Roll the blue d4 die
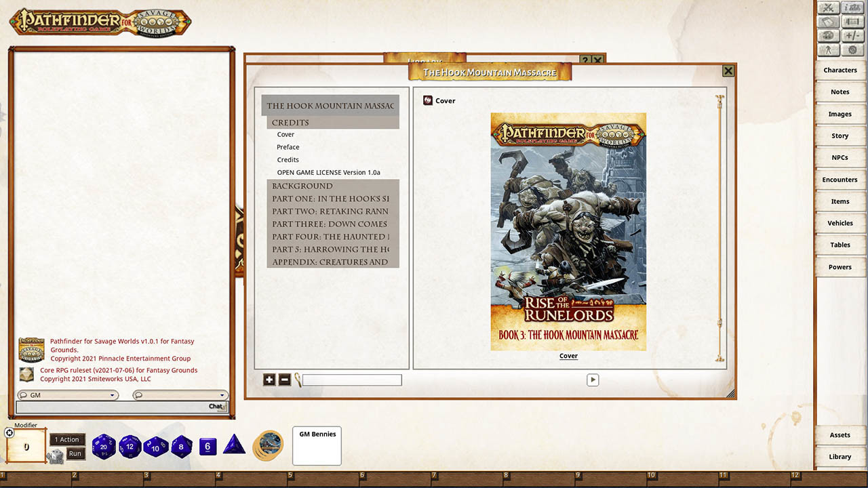The height and width of the screenshot is (488, 868). [234, 445]
